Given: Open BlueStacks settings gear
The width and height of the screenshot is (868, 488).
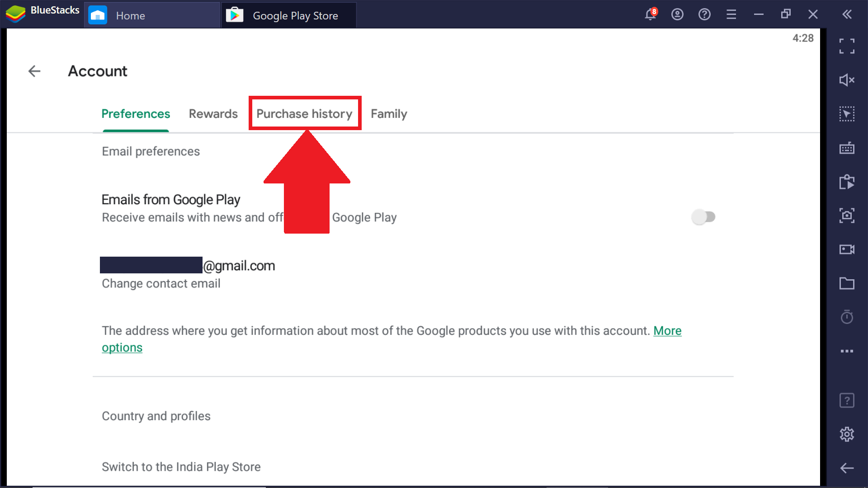Looking at the screenshot, I should point(847,434).
